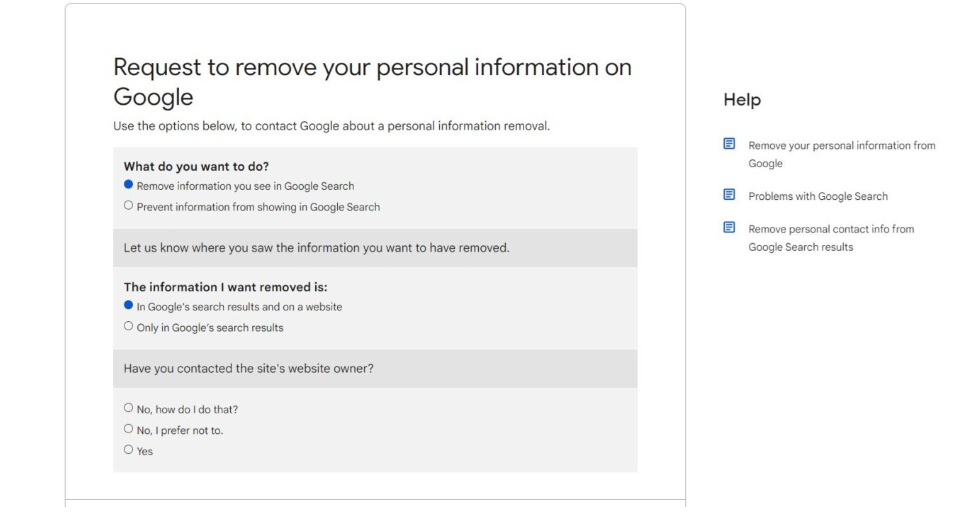Click the article icon next to Problems with Google Search

[x=729, y=195]
